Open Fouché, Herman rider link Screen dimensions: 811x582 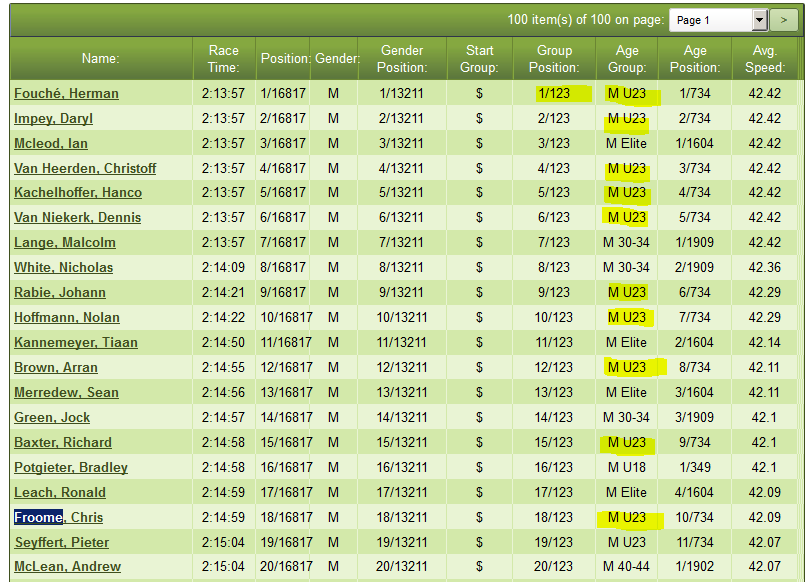point(66,93)
